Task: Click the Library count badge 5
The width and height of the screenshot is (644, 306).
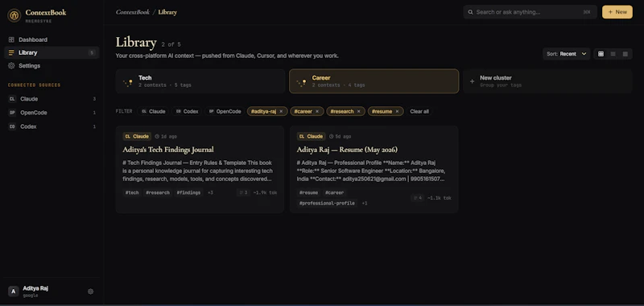Action: tap(92, 52)
